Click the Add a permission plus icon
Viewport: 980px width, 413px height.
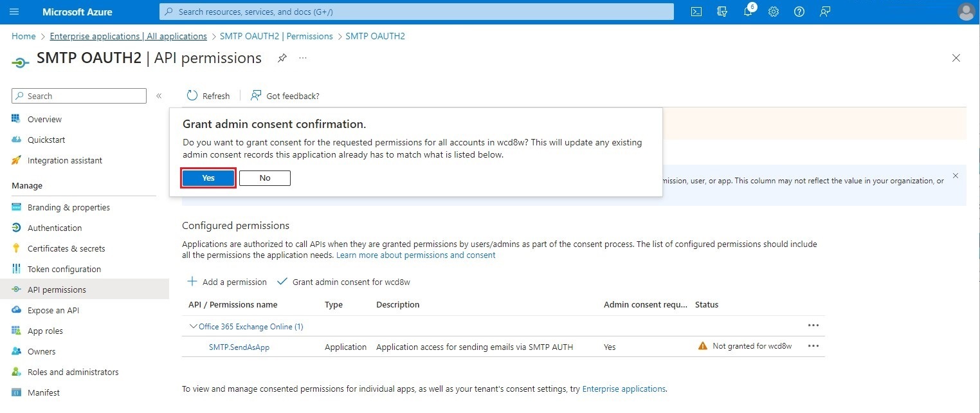192,281
